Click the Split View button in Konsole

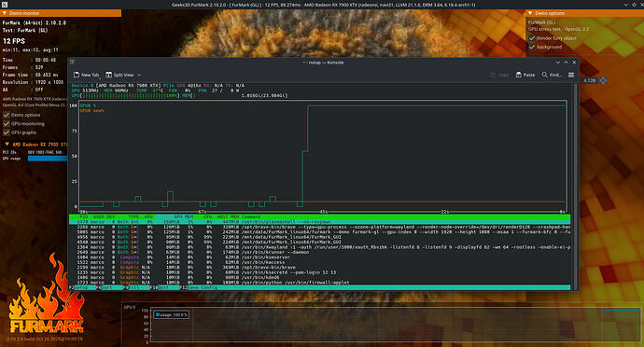tap(119, 75)
